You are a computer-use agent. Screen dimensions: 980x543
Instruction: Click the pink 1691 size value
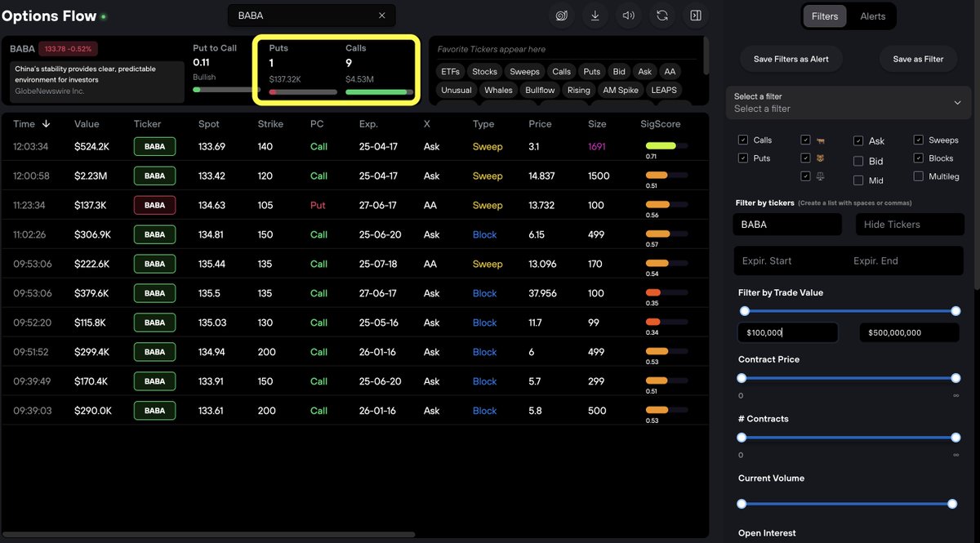[x=599, y=147]
